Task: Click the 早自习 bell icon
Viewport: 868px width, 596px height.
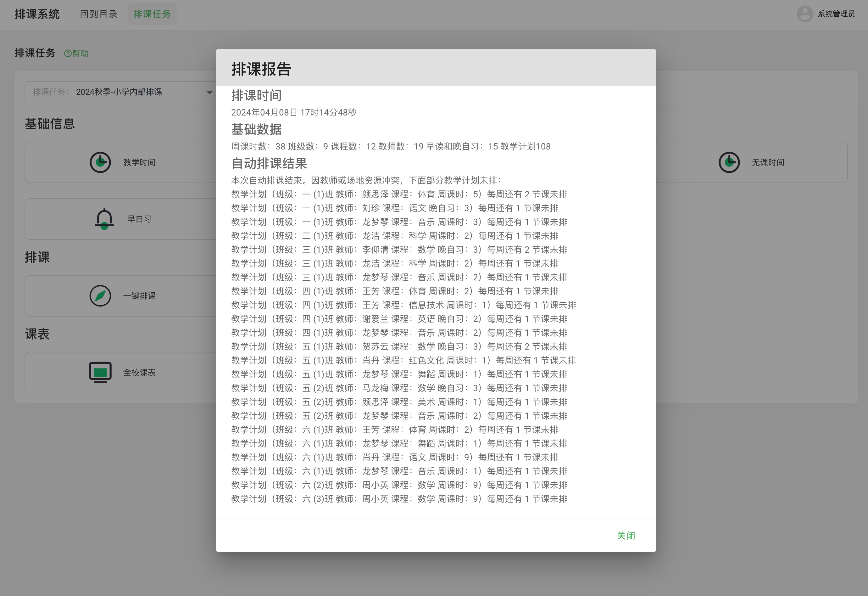Action: pos(103,219)
